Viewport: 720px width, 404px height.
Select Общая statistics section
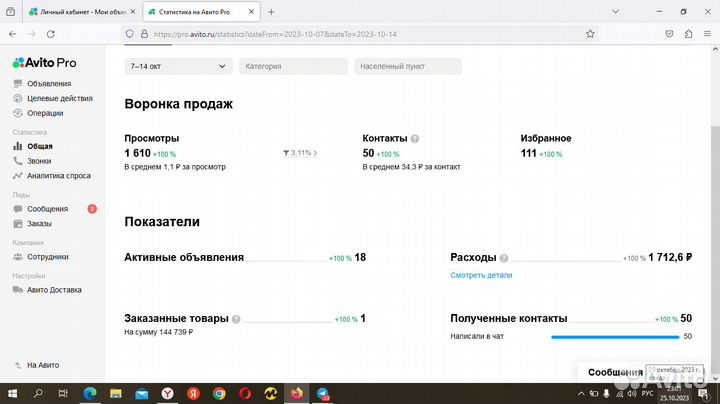[x=39, y=146]
